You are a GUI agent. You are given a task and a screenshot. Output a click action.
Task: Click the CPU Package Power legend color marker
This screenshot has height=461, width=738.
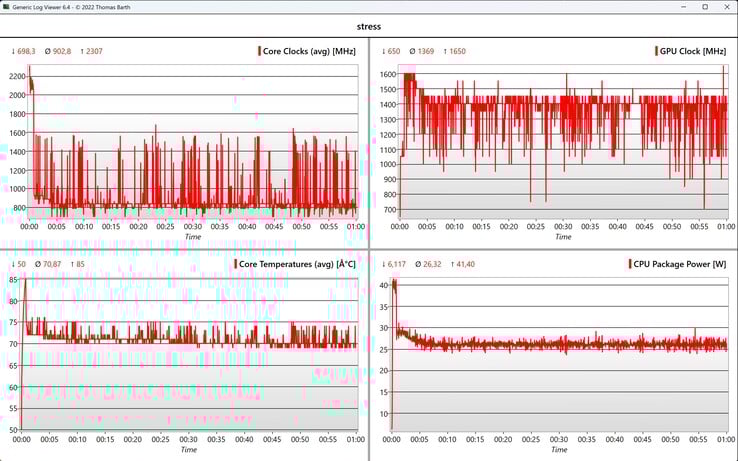630,264
